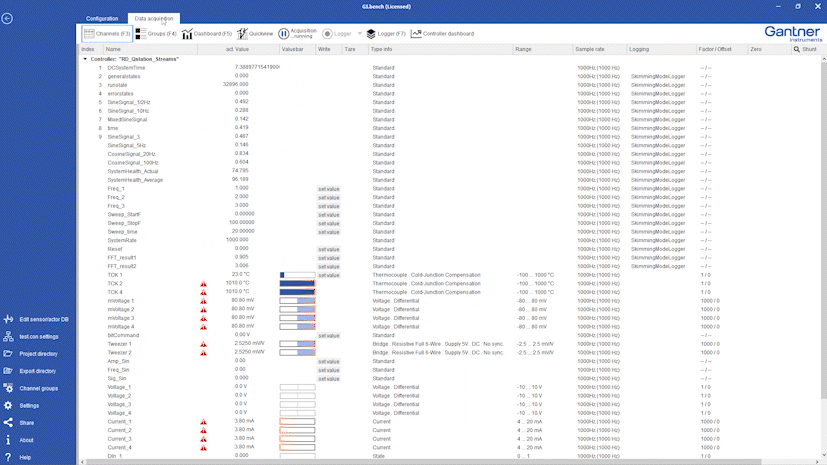Click the Logging column header
827x465 pixels.
point(661,49)
